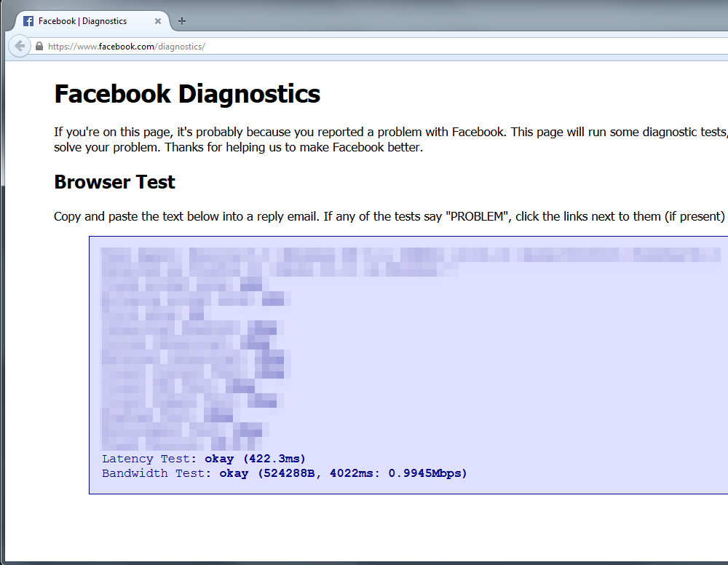The image size is (728, 565).
Task: Click the Latency Test result line
Action: coord(204,459)
